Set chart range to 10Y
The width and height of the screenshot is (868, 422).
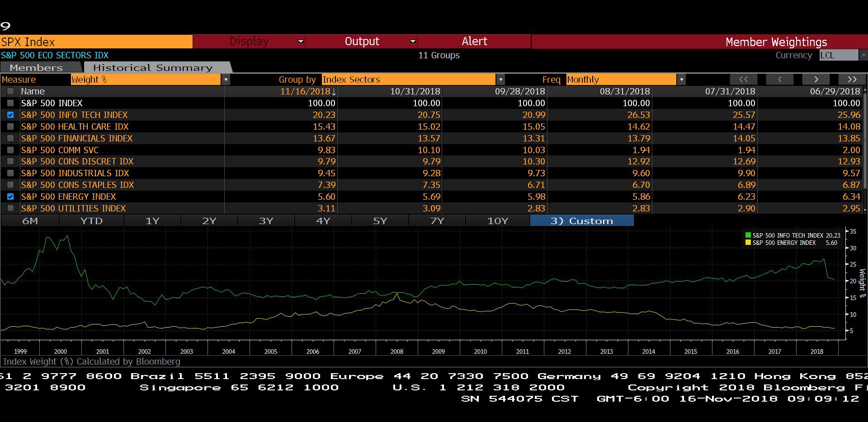point(498,221)
